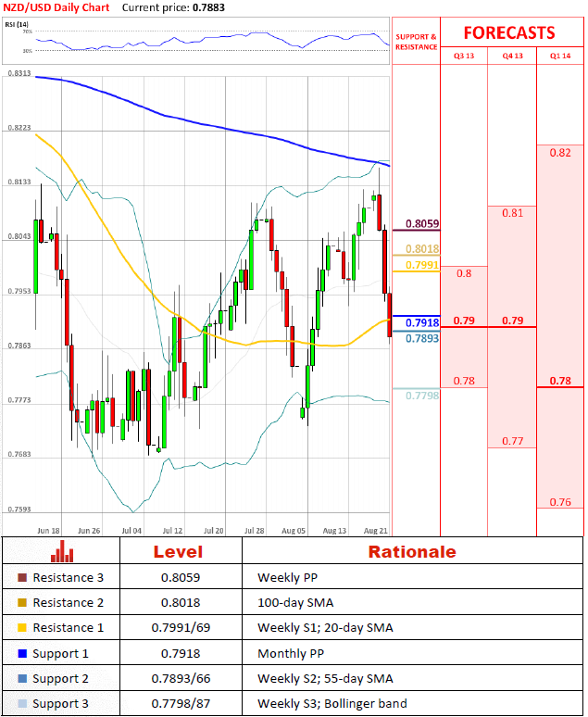
Task: Click the Support & Resistance column heading
Action: coord(416,42)
